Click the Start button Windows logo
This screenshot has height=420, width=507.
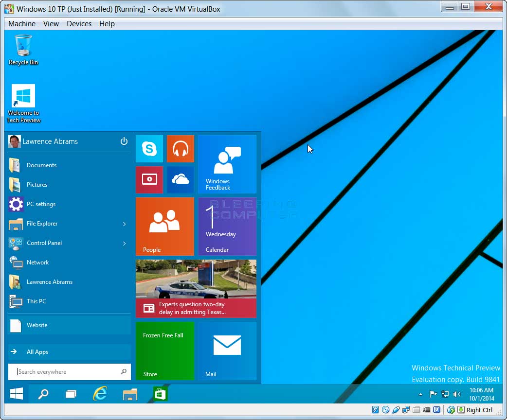pos(17,394)
